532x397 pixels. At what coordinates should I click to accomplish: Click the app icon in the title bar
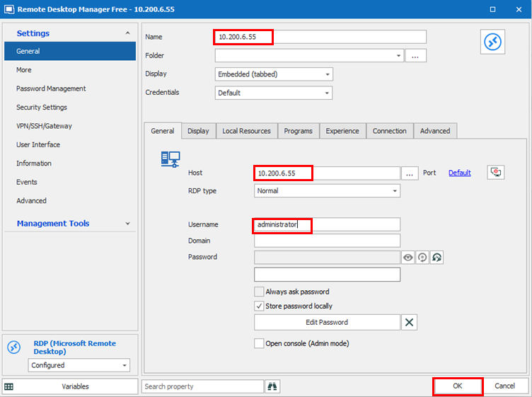(8, 9)
